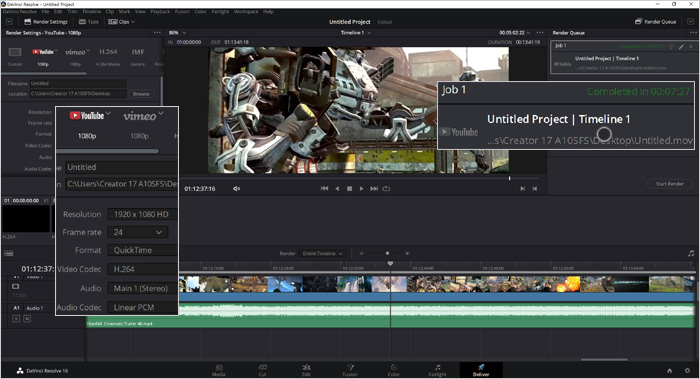Play the timeline in reverse

point(337,189)
